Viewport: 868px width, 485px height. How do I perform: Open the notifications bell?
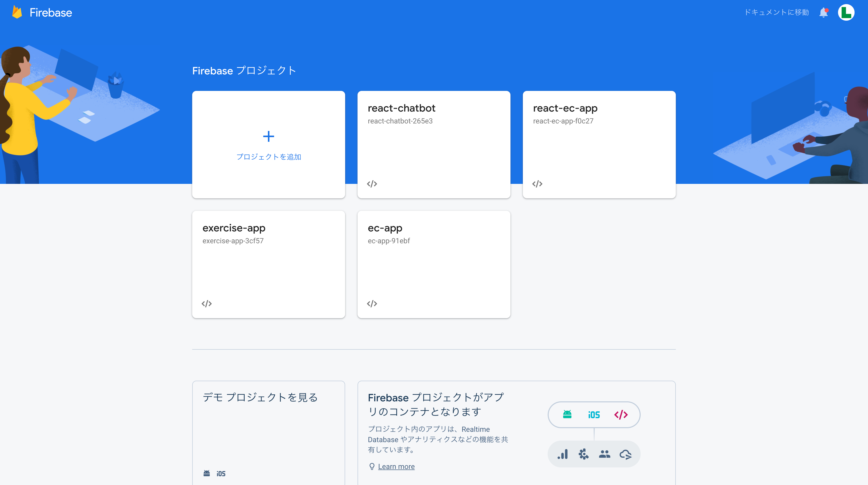[824, 12]
